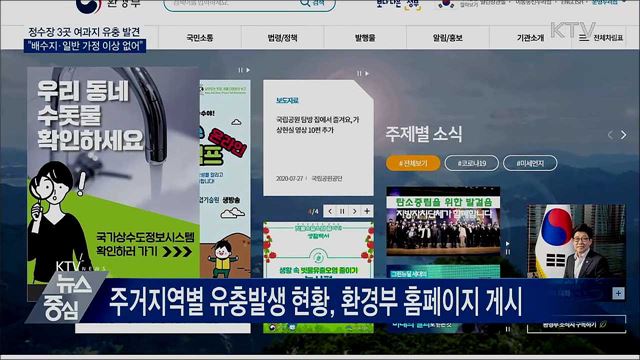
Task: Open the 국민소통 menu
Action: click(x=200, y=38)
